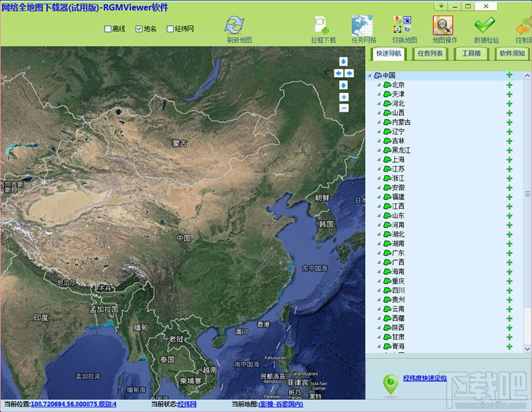Zoom in with map plus button
Screen dimensions: 532x412
(x=344, y=97)
